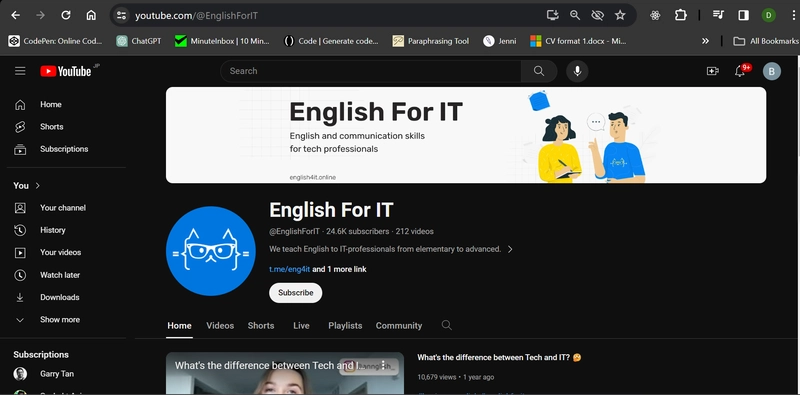Open the Tech and IT video title
Screen dimensions: 800x395
tap(499, 358)
